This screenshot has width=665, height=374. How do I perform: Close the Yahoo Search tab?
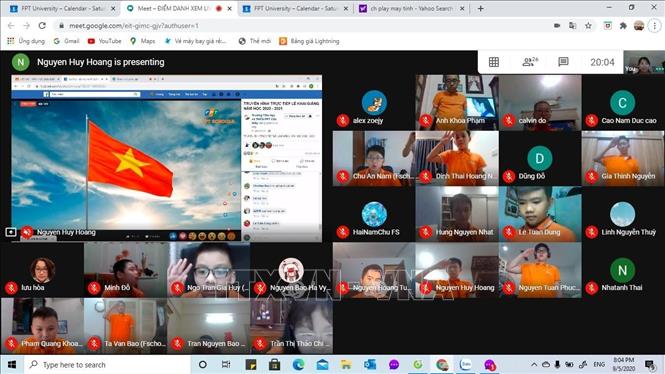coord(462,8)
